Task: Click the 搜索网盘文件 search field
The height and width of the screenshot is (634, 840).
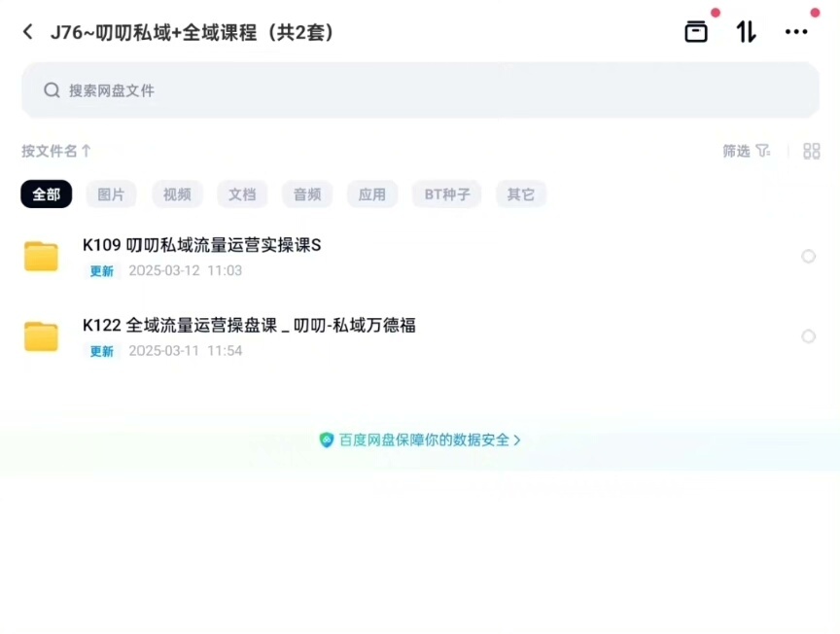Action: click(420, 90)
